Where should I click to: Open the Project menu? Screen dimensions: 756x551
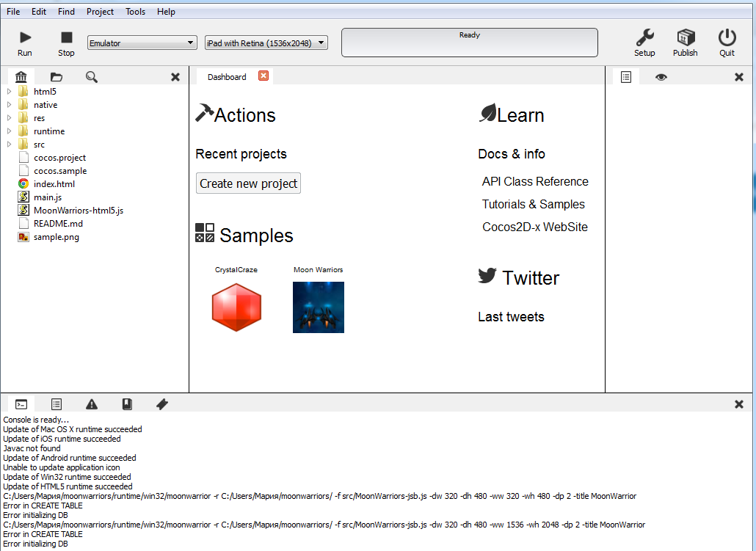tap(100, 12)
